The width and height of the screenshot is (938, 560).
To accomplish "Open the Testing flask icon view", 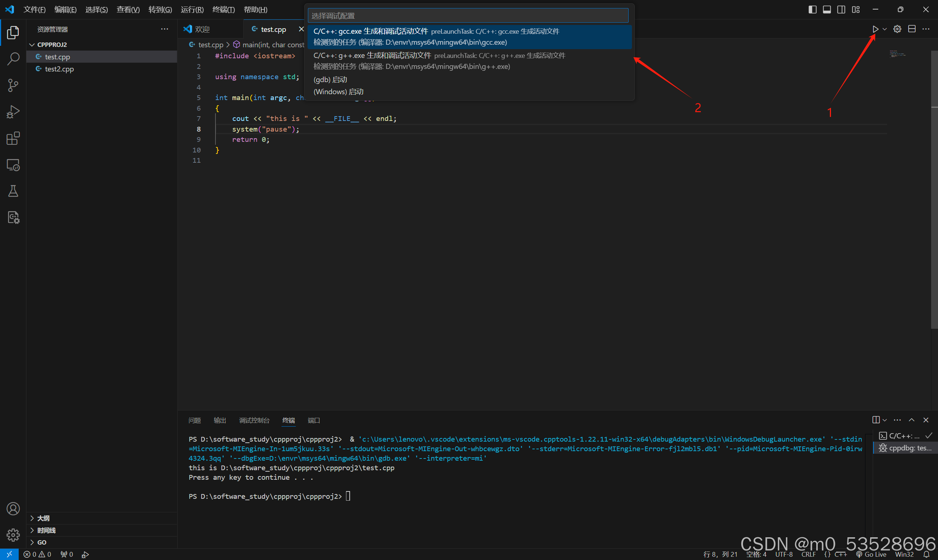I will coord(13,191).
